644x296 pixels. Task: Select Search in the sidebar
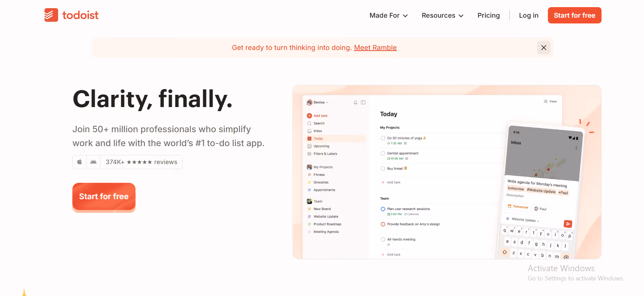[319, 123]
